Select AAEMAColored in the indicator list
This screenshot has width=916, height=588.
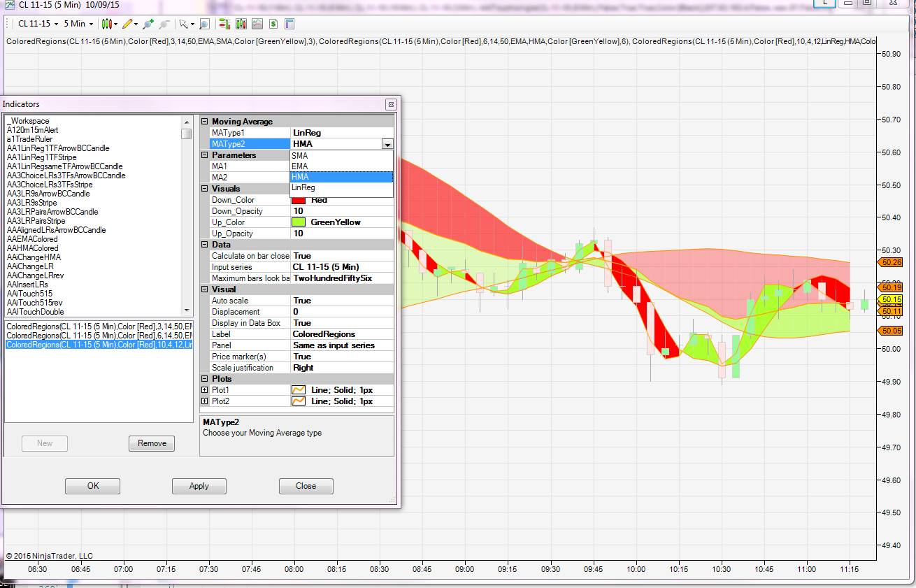32,239
